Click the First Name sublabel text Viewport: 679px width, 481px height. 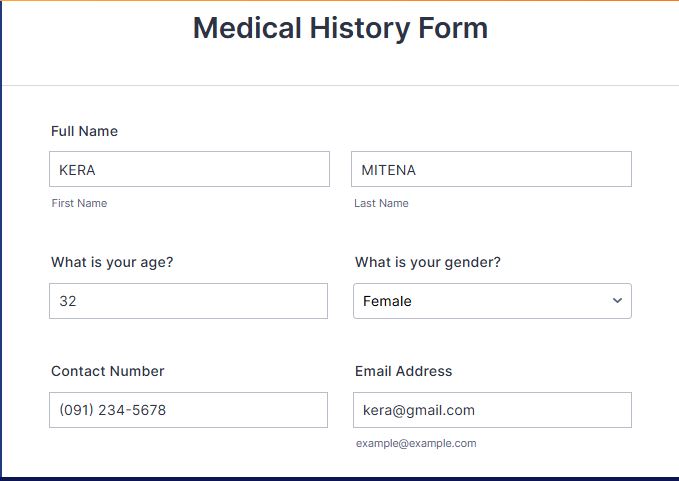pos(79,203)
